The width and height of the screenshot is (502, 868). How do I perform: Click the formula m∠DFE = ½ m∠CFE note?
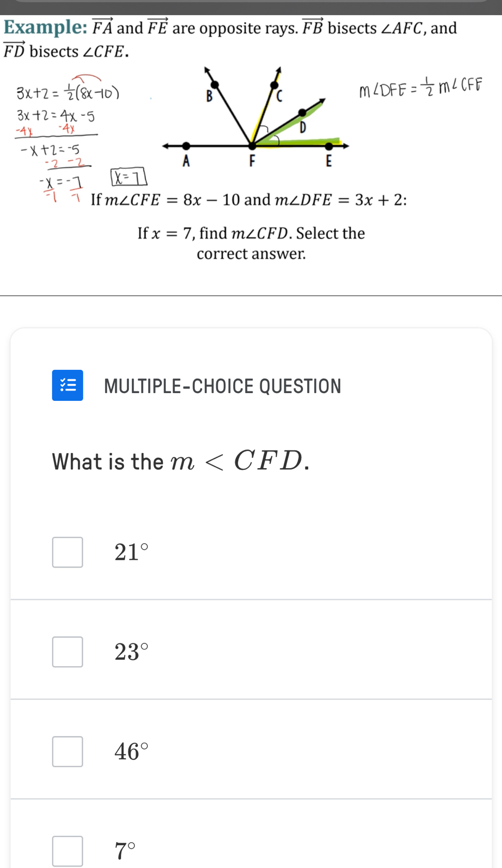click(x=420, y=86)
